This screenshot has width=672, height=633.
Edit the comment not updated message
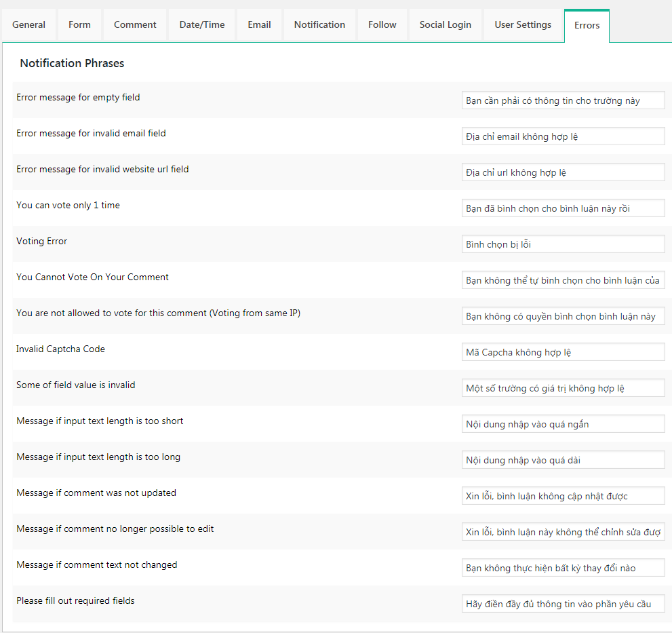[x=563, y=495]
